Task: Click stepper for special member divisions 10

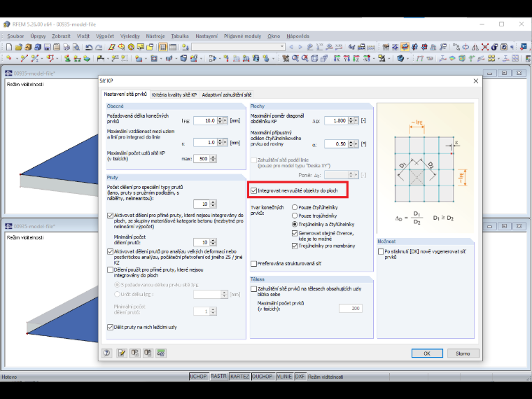Action: (x=213, y=204)
